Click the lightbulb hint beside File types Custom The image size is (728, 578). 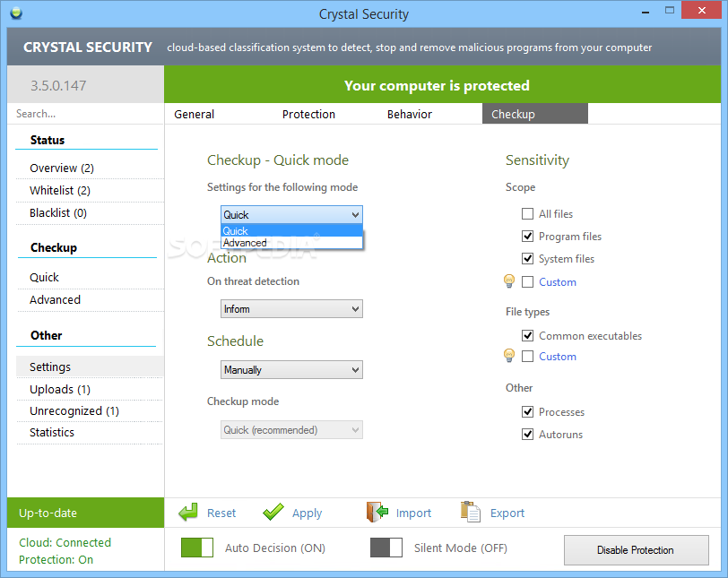coord(509,356)
